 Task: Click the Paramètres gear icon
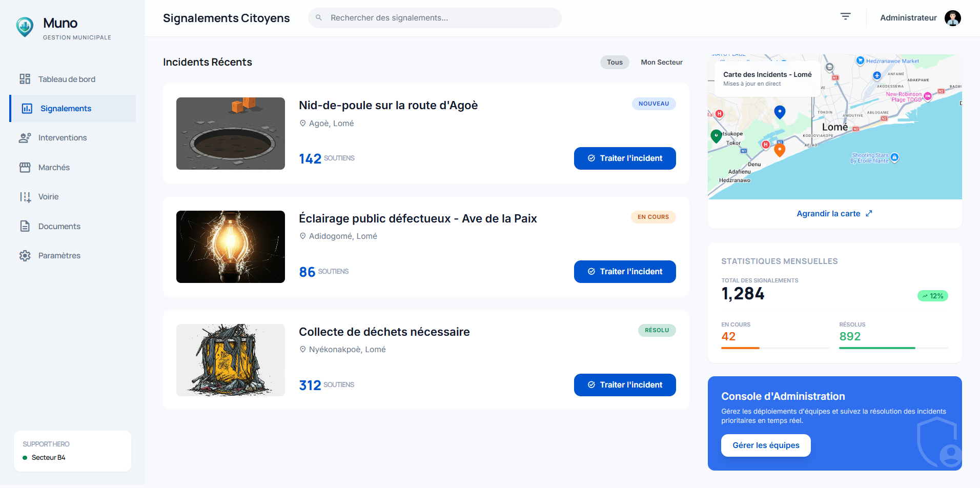[25, 256]
